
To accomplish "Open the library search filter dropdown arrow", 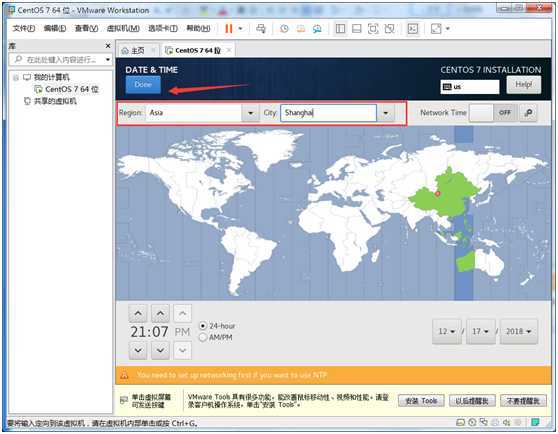I will (x=107, y=59).
